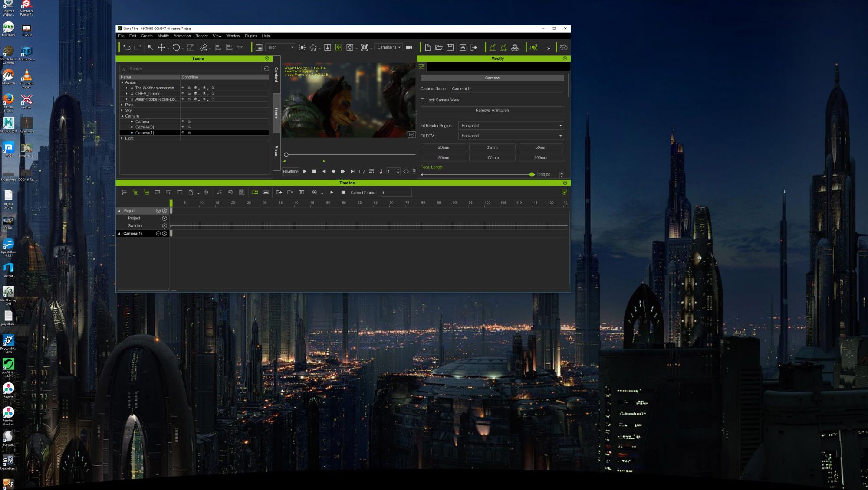Set lens to the 80mm preset

(x=444, y=158)
